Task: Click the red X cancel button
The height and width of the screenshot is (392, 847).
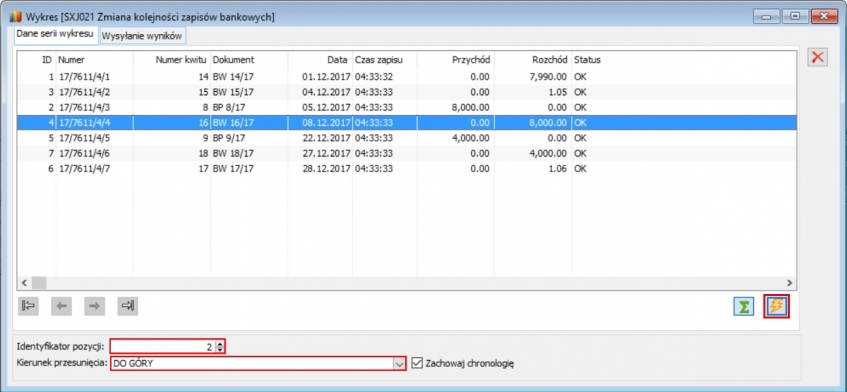Action: pyautogui.click(x=818, y=57)
